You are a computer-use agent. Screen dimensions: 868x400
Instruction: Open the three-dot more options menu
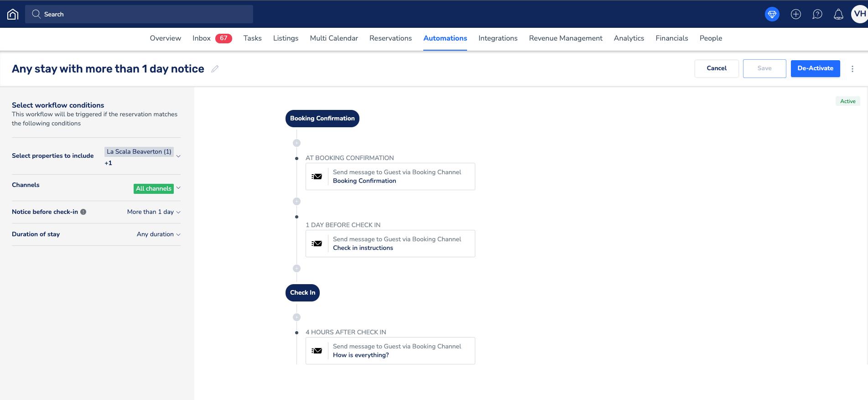852,69
